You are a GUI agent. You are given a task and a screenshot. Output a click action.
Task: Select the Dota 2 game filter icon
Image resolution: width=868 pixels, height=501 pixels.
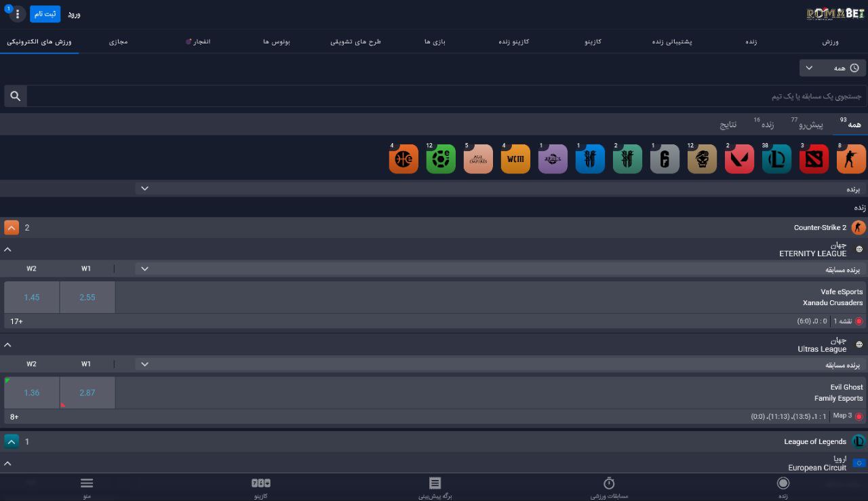click(814, 159)
